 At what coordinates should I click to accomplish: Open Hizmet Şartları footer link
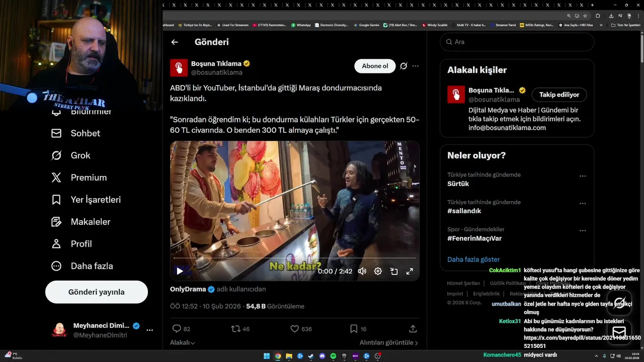463,284
